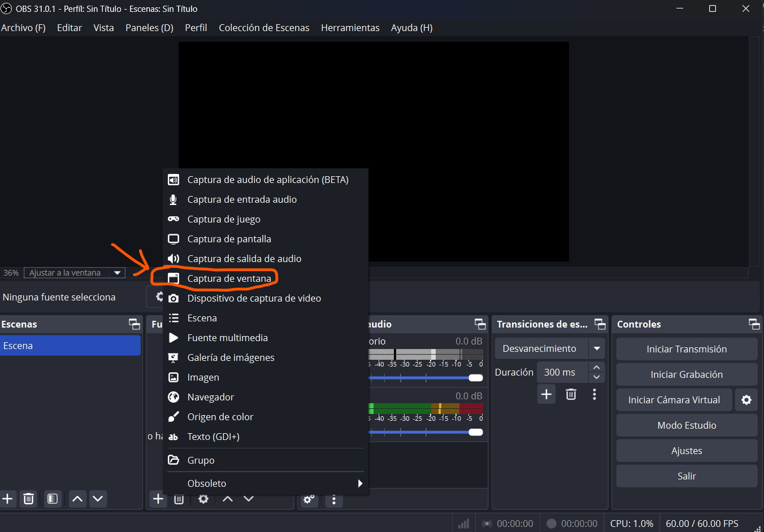Toggle floating for Transiciones de escena panel
Image resolution: width=764 pixels, height=532 pixels.
[600, 324]
